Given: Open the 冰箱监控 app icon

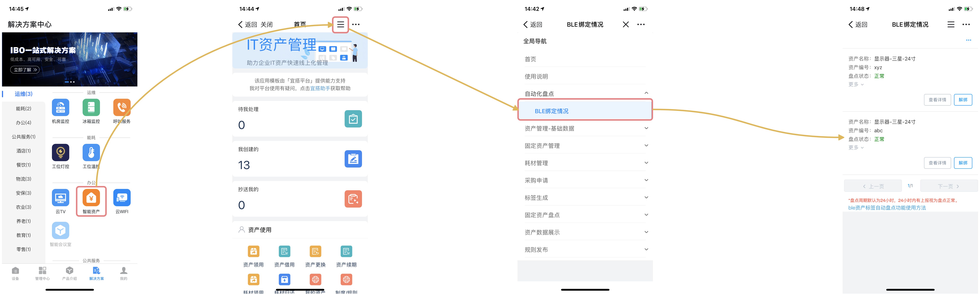Looking at the screenshot, I should click(91, 108).
